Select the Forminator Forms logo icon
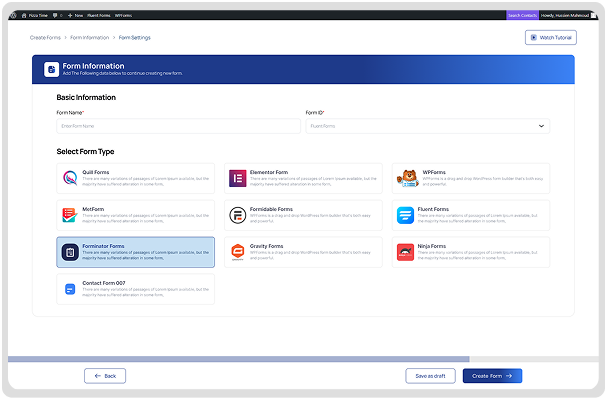 [70, 252]
